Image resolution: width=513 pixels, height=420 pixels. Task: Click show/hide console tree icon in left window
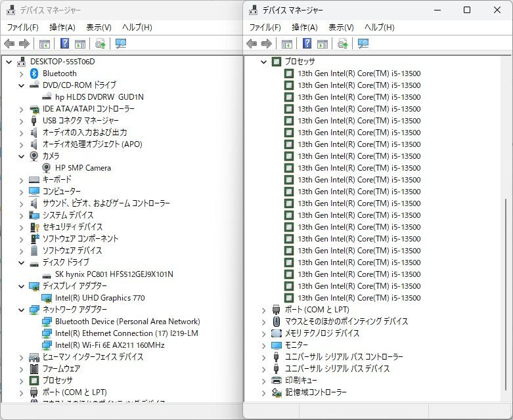coord(45,44)
